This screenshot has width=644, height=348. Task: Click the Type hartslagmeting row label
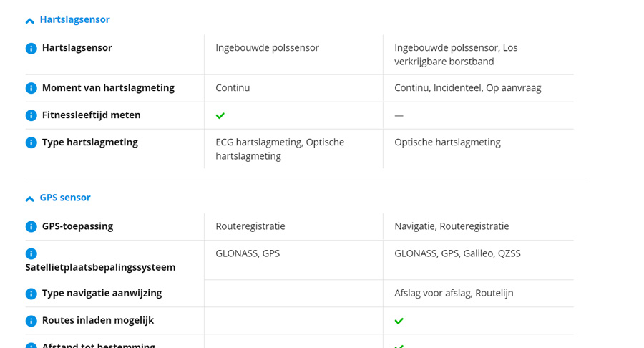89,142
